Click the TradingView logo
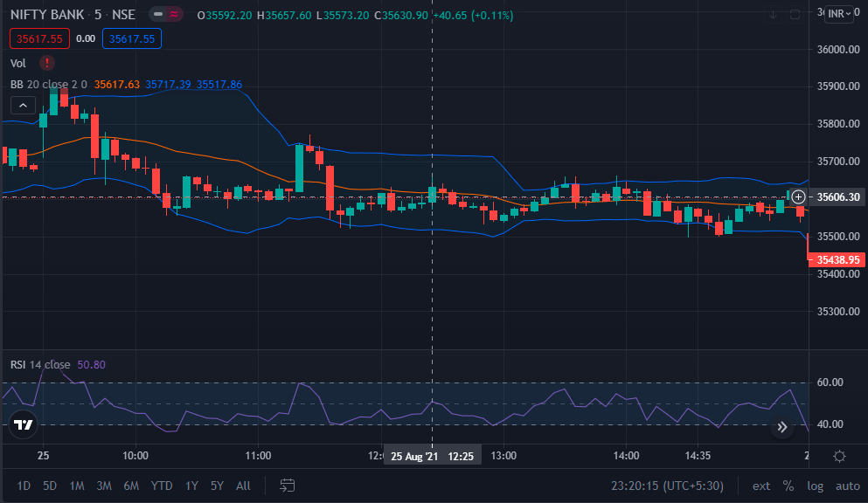The height and width of the screenshot is (503, 868). [x=23, y=424]
